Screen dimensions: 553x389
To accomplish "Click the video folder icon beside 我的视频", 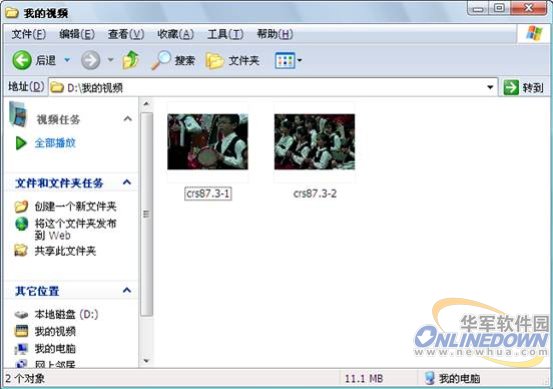I will click(x=21, y=331).
